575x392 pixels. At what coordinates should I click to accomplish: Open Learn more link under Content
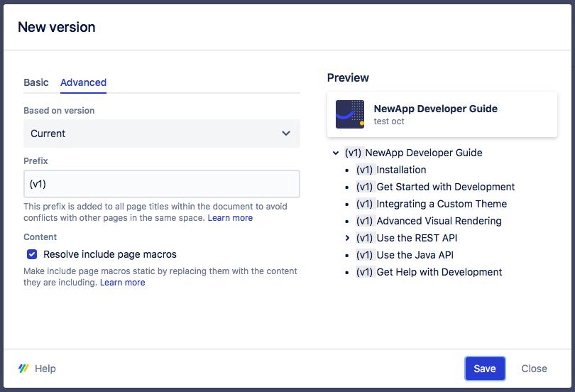click(122, 283)
